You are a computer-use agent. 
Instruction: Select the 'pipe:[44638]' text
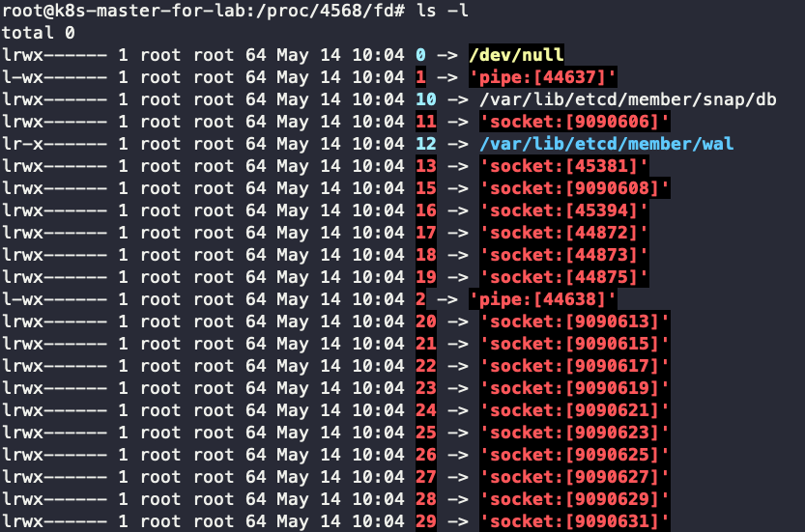coord(543,299)
